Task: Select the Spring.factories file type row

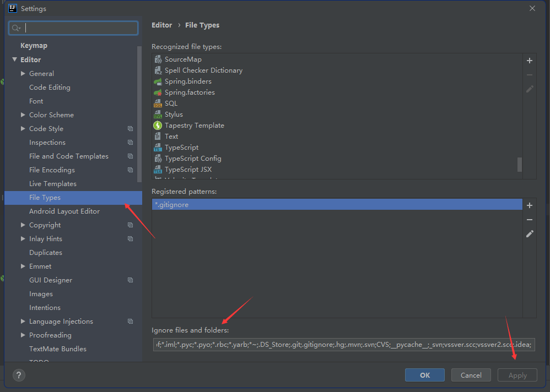Action: (337, 92)
